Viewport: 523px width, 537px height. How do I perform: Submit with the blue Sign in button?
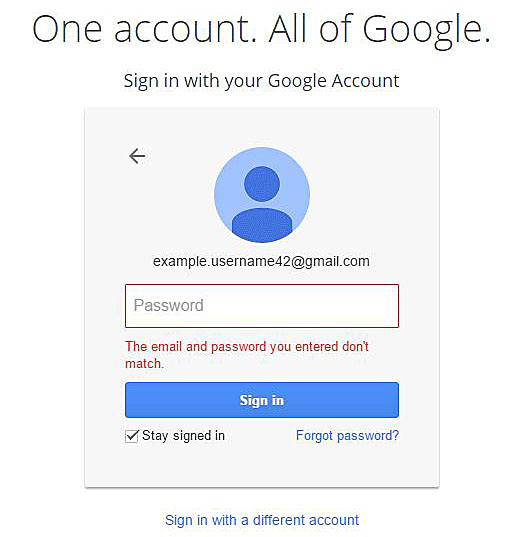tap(262, 400)
